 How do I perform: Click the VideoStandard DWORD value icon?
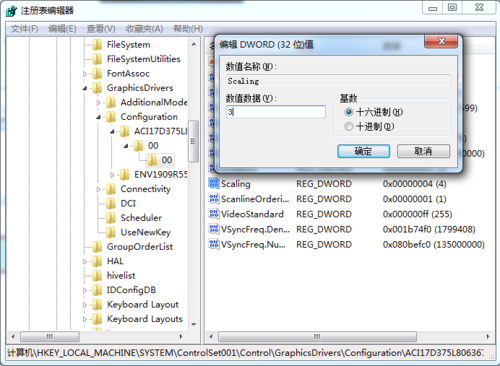click(214, 214)
